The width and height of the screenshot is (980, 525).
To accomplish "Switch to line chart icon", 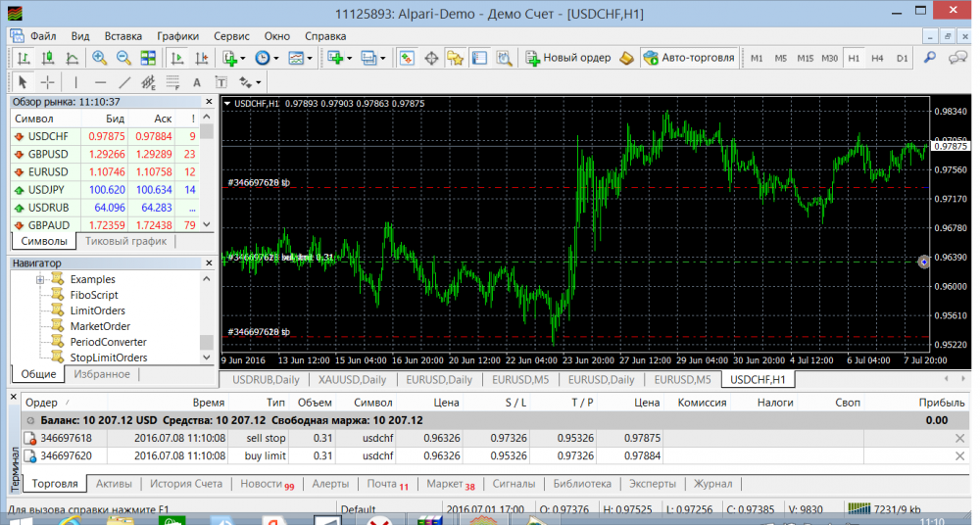I will (x=72, y=58).
